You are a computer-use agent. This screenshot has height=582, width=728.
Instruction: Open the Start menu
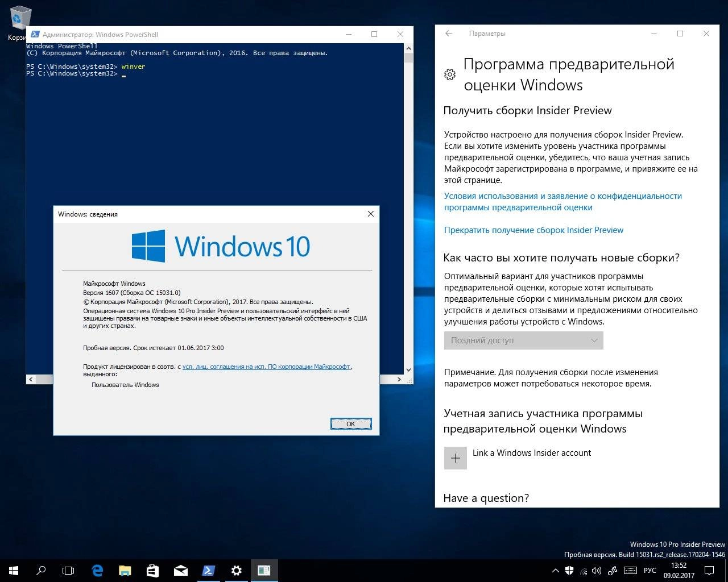point(14,571)
